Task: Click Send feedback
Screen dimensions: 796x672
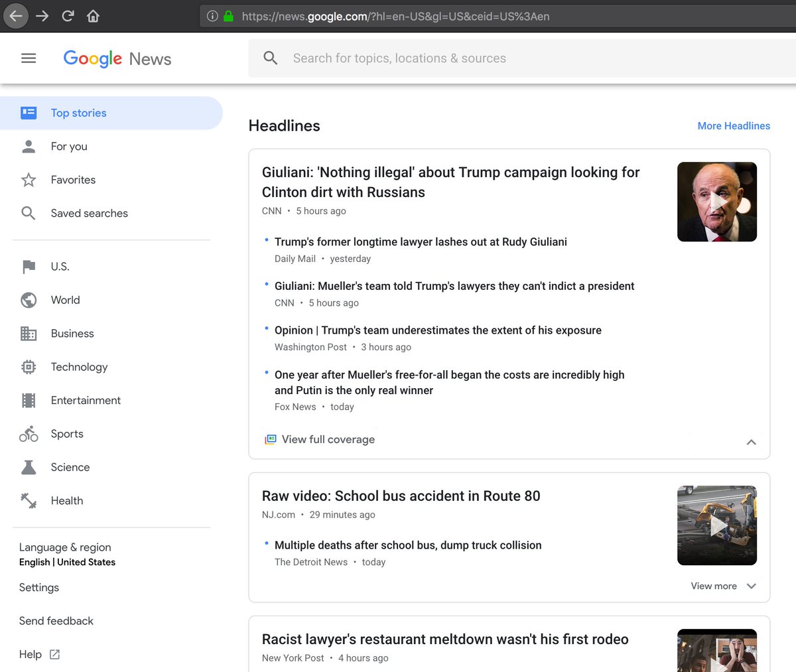Action: coord(56,621)
